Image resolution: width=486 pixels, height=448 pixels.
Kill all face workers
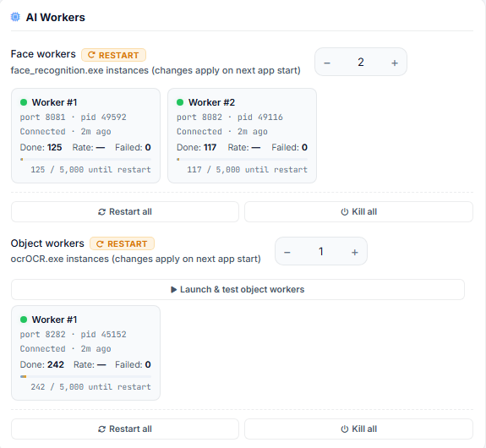[x=358, y=212]
